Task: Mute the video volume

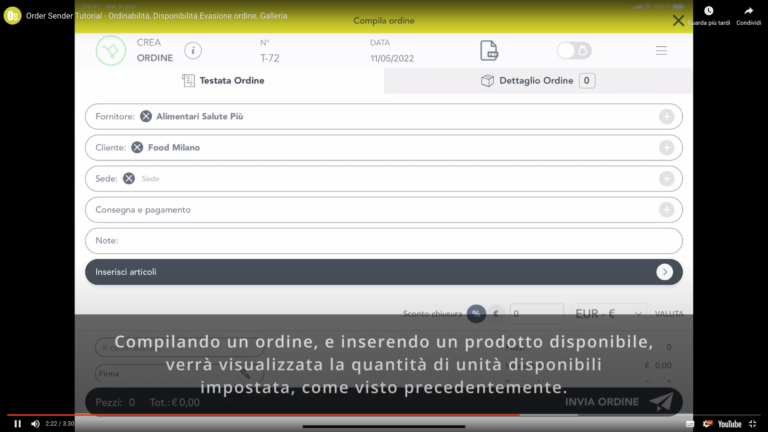Action: (35, 424)
